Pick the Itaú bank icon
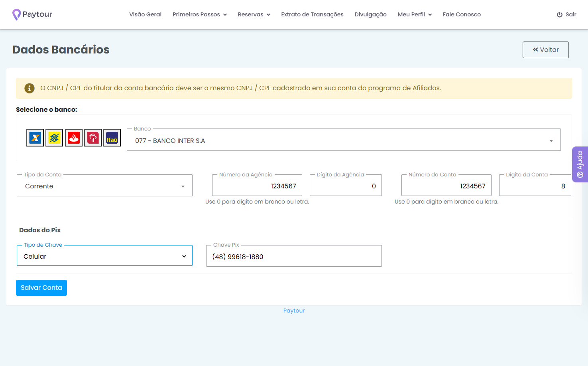Image resolution: width=588 pixels, height=366 pixels. [112, 138]
